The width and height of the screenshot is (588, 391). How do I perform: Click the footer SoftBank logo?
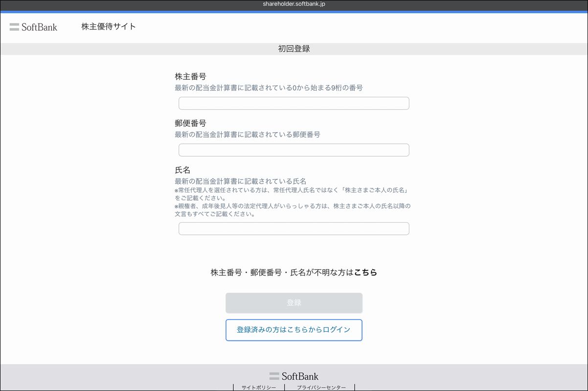point(294,376)
